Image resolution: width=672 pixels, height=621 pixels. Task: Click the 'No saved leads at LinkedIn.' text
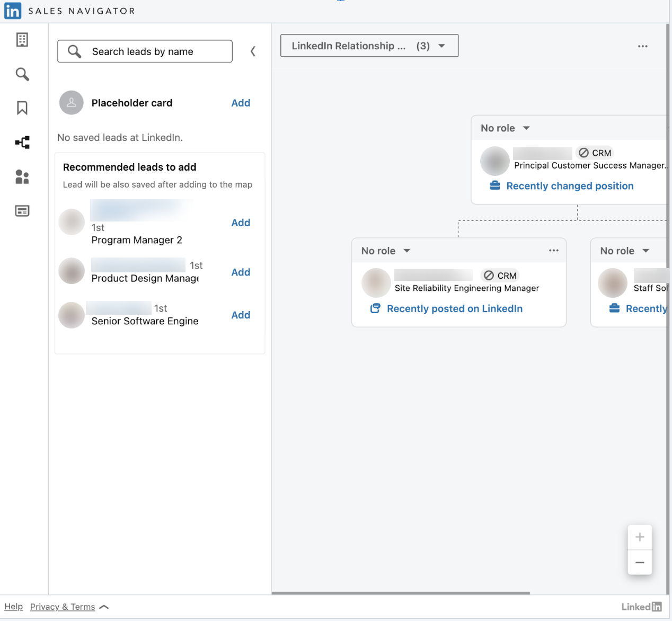tap(120, 138)
